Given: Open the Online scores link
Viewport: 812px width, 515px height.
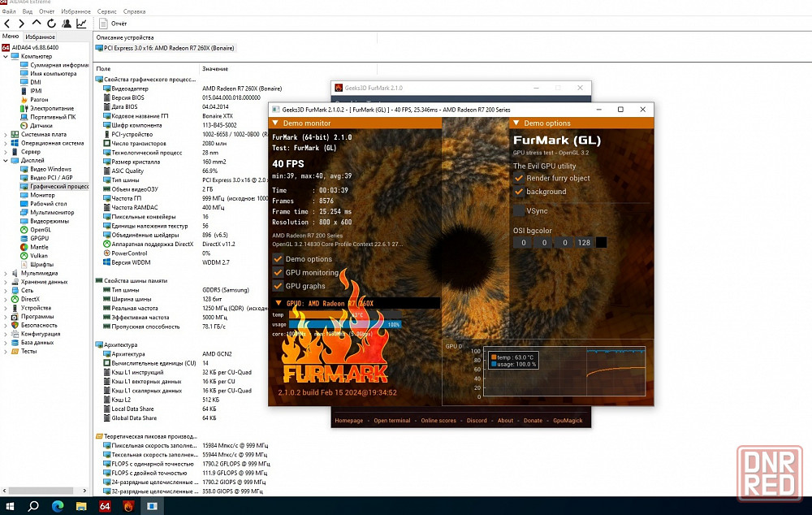Looking at the screenshot, I should click(x=438, y=421).
